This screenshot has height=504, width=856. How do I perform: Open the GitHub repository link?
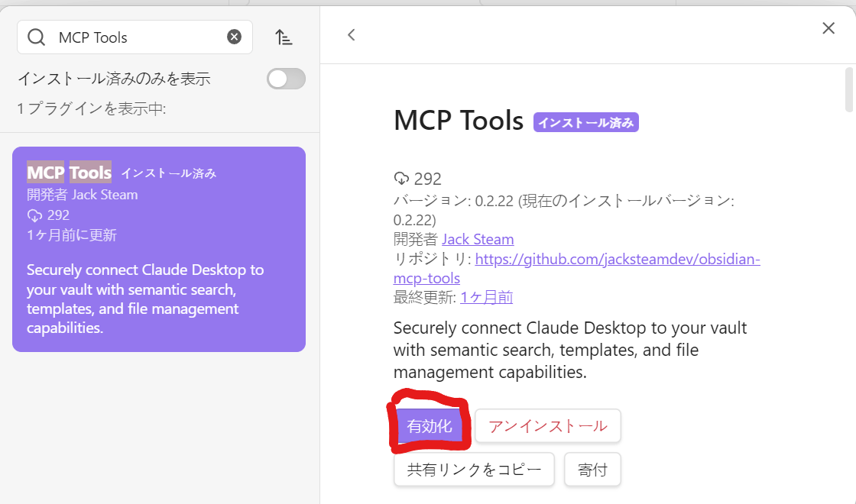pos(576,268)
